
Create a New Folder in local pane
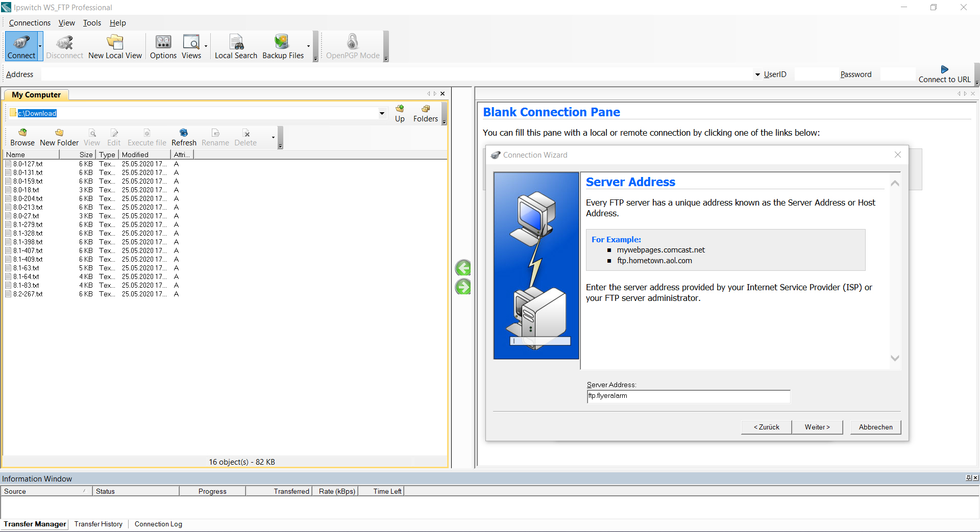[x=59, y=137]
